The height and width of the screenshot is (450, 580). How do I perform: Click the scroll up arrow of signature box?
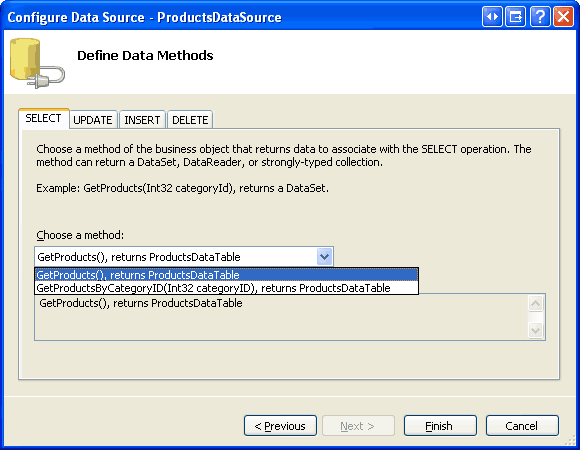[536, 304]
